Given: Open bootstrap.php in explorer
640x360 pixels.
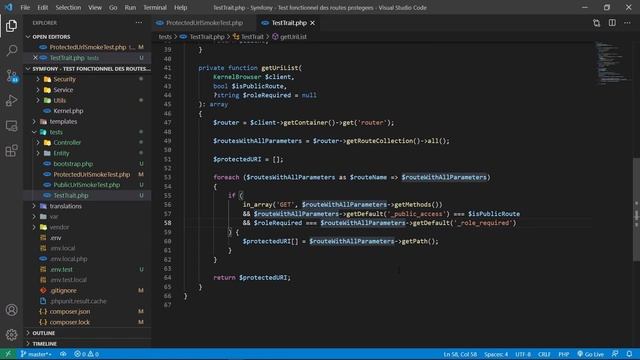Looking at the screenshot, I should pos(73,164).
